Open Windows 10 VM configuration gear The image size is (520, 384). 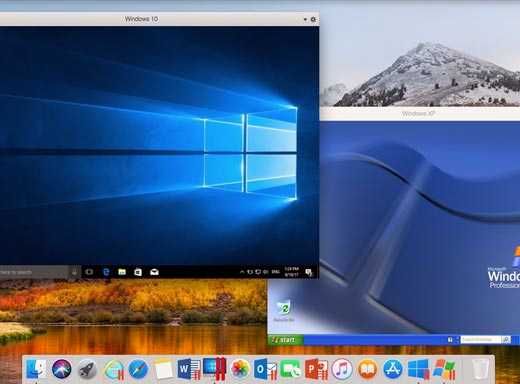coord(313,20)
